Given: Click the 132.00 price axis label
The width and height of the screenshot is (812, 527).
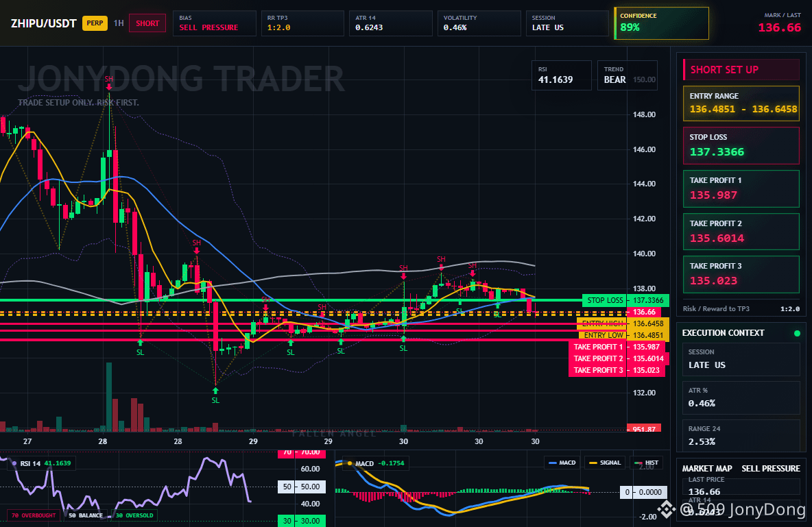Looking at the screenshot, I should tap(644, 393).
